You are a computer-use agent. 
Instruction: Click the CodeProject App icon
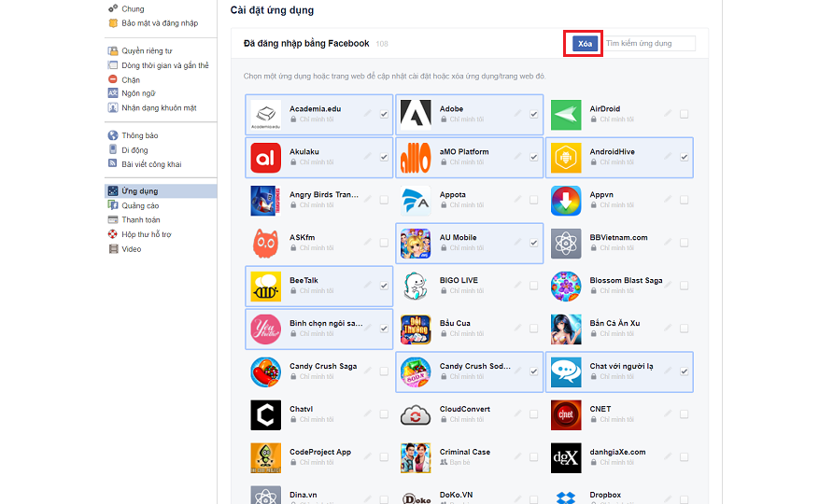[266, 457]
